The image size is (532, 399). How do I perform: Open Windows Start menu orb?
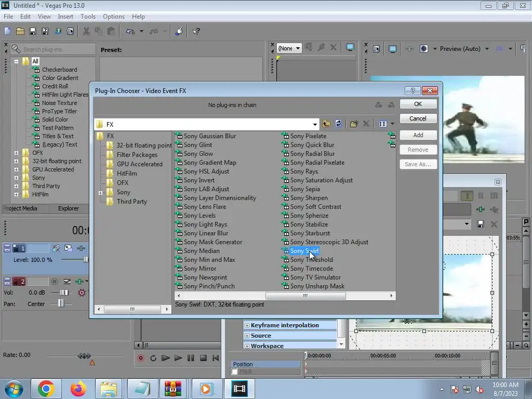[x=14, y=389]
